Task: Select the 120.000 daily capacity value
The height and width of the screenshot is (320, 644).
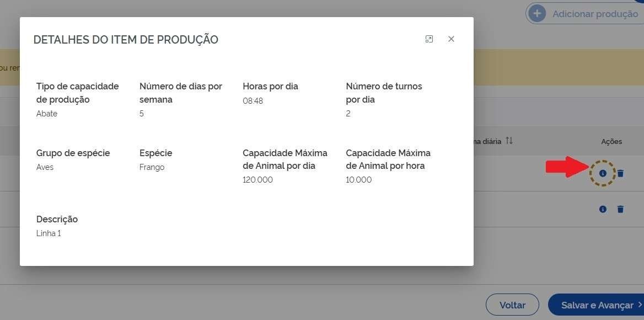Action: [x=257, y=180]
